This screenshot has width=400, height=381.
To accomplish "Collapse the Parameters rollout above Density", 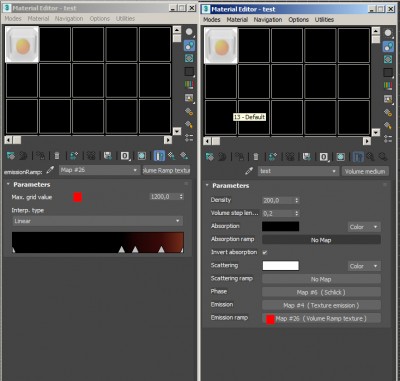I will [x=207, y=185].
